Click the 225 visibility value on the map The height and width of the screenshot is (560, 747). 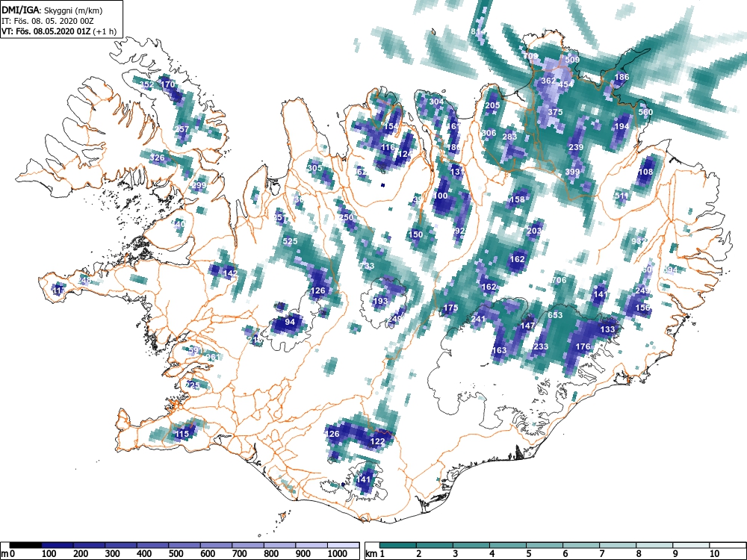coord(193,385)
